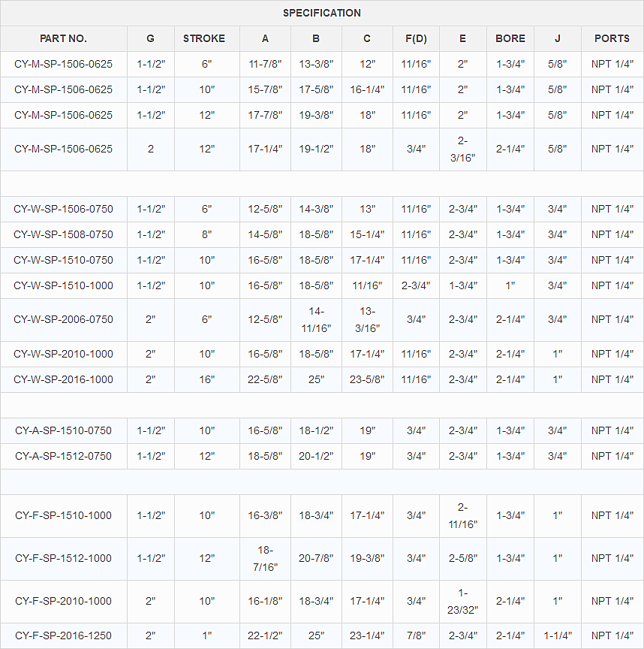Screen dimensions: 644x649
Task: Click part number CY-W-SP-2016-1000
Action: (x=63, y=379)
